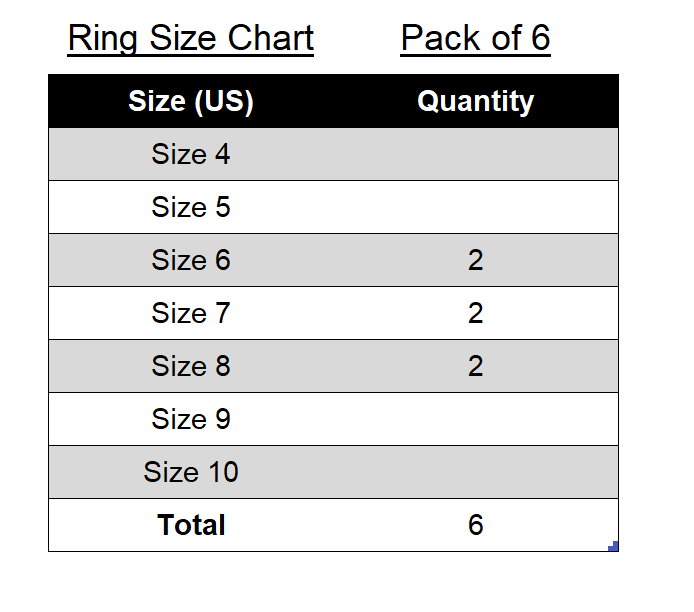
Task: Click the "Size 6" cell
Action: pyautogui.click(x=191, y=260)
